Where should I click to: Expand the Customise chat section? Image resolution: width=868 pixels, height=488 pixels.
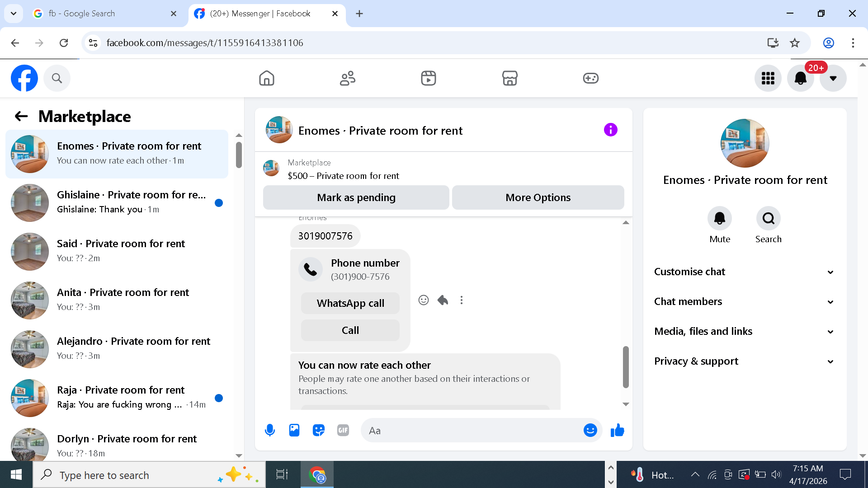point(744,272)
